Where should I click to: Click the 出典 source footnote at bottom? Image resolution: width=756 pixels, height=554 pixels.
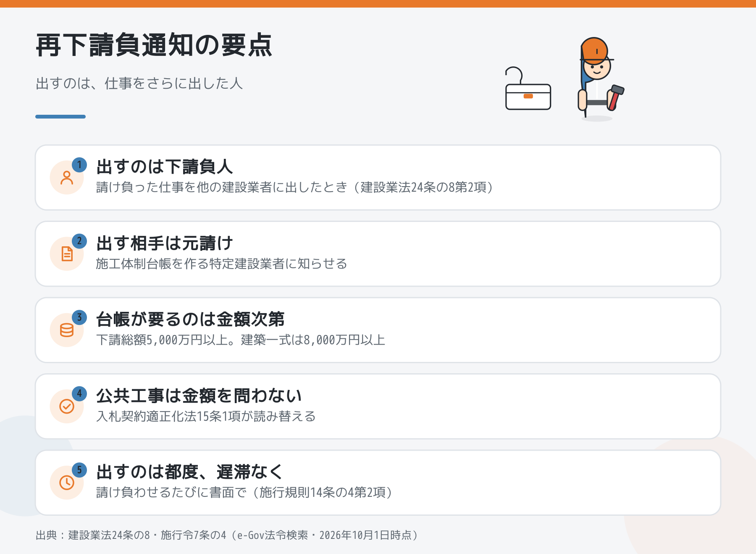pos(227,535)
